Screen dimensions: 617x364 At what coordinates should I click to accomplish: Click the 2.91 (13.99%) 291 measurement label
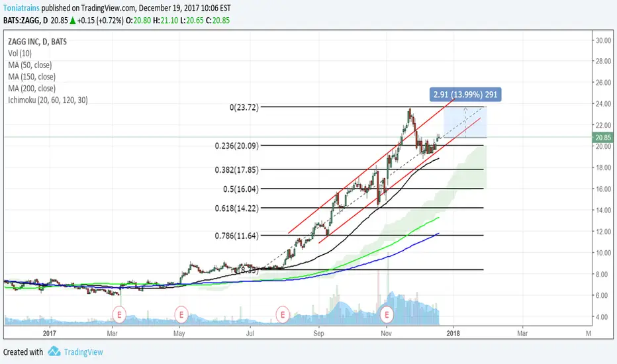(x=465, y=95)
